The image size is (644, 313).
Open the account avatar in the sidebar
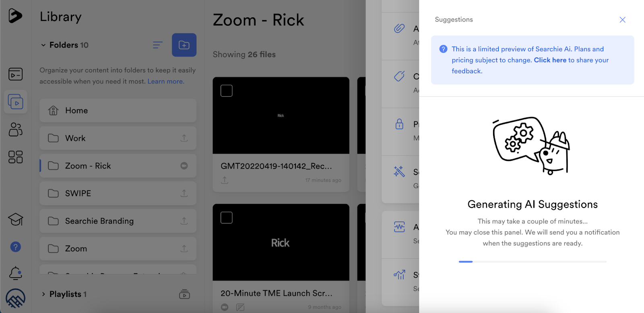pyautogui.click(x=15, y=299)
